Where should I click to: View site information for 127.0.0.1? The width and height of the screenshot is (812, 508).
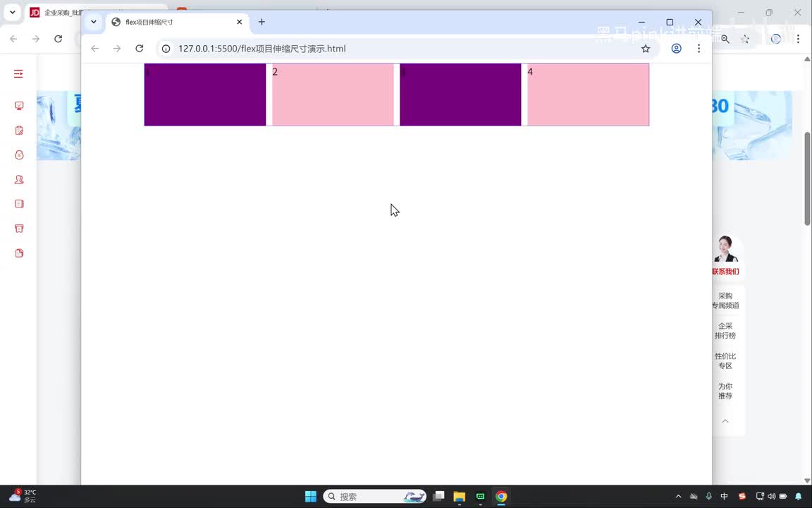tap(166, 49)
